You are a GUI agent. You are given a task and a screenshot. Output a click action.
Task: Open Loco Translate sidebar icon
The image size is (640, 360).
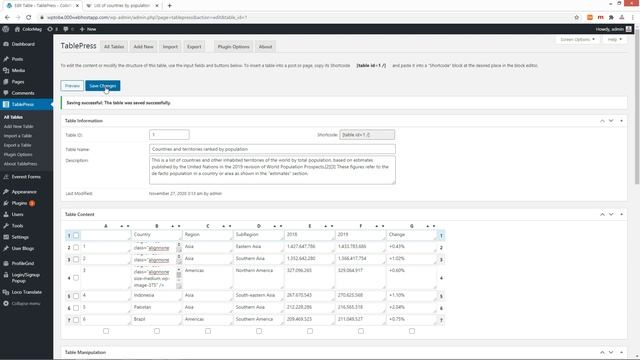tap(6, 292)
